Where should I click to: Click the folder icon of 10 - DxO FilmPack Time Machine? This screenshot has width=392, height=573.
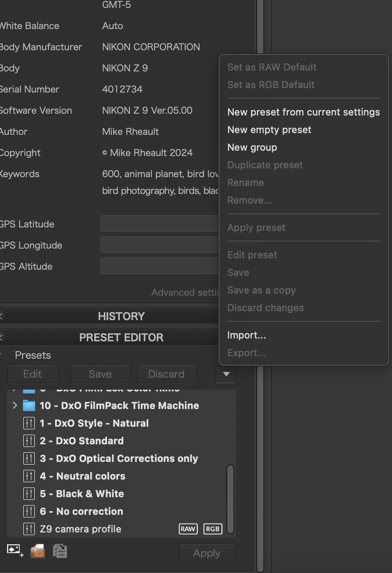tap(29, 406)
